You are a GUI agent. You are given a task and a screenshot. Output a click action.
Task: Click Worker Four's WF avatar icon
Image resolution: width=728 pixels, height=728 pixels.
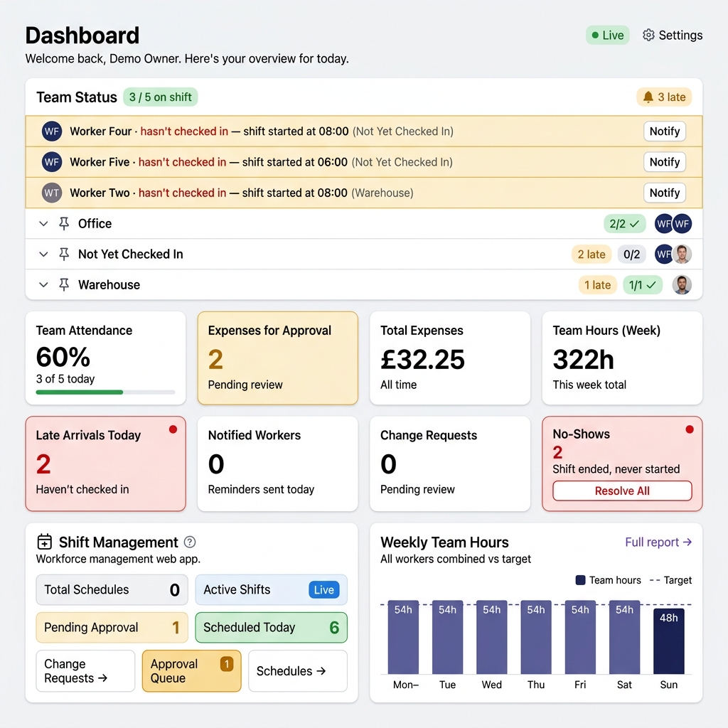coord(51,131)
